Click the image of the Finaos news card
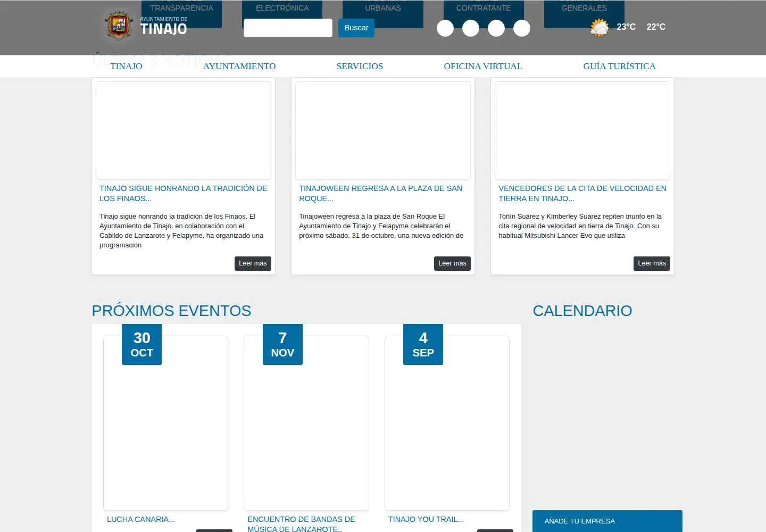Image resolution: width=766 pixels, height=532 pixels. (x=184, y=130)
